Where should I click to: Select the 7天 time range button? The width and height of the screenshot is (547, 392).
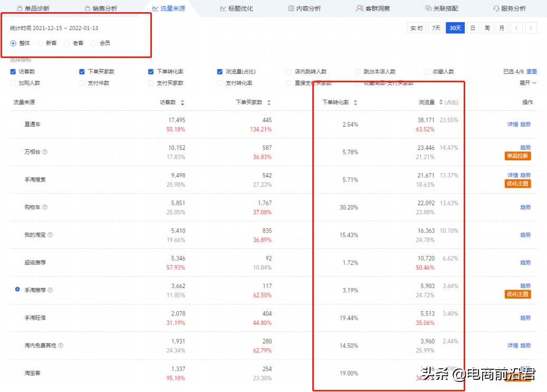click(436, 28)
